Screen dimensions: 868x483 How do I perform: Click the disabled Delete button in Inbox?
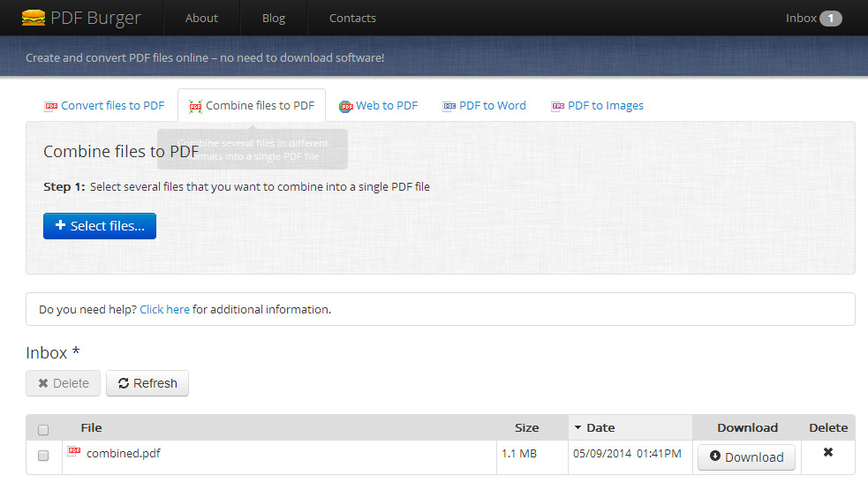[63, 383]
